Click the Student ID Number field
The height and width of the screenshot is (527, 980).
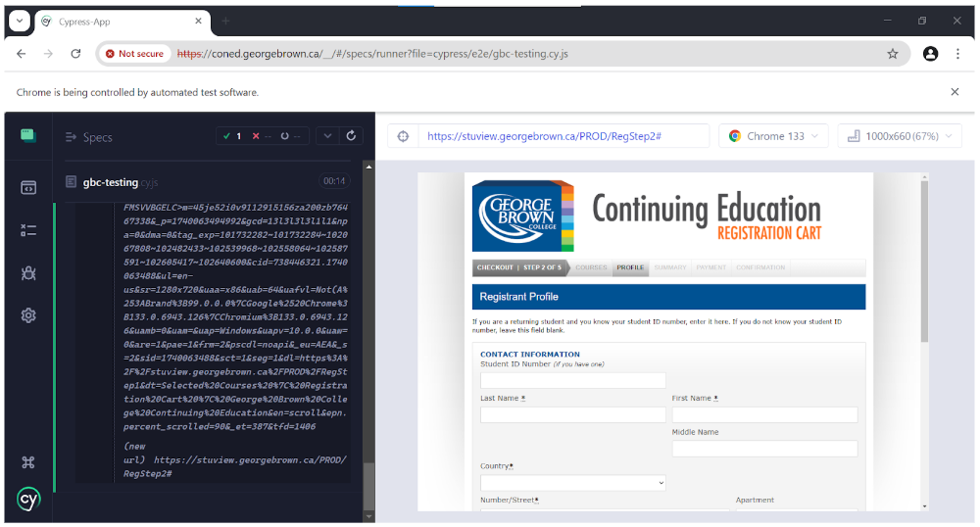click(572, 380)
